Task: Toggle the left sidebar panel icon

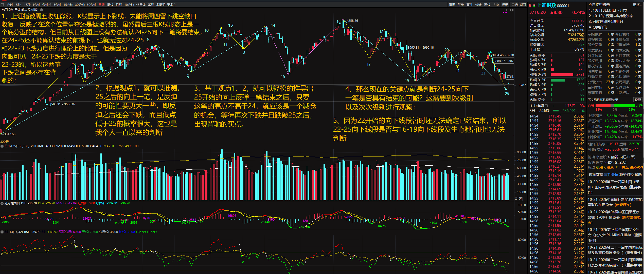Action: point(3,5)
